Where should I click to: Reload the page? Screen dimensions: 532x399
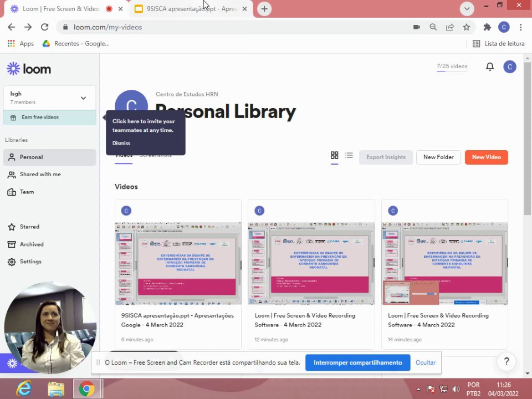click(x=44, y=27)
